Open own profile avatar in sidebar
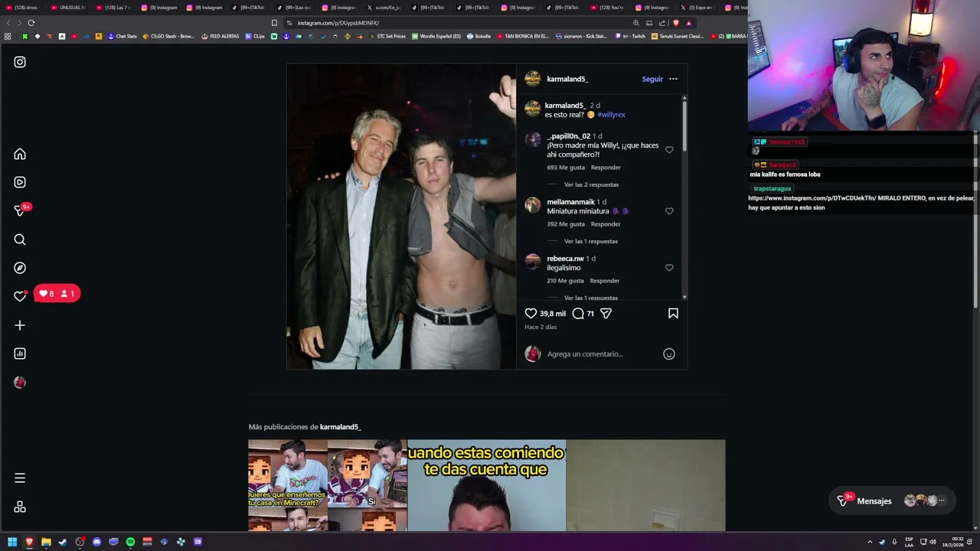 click(x=20, y=382)
